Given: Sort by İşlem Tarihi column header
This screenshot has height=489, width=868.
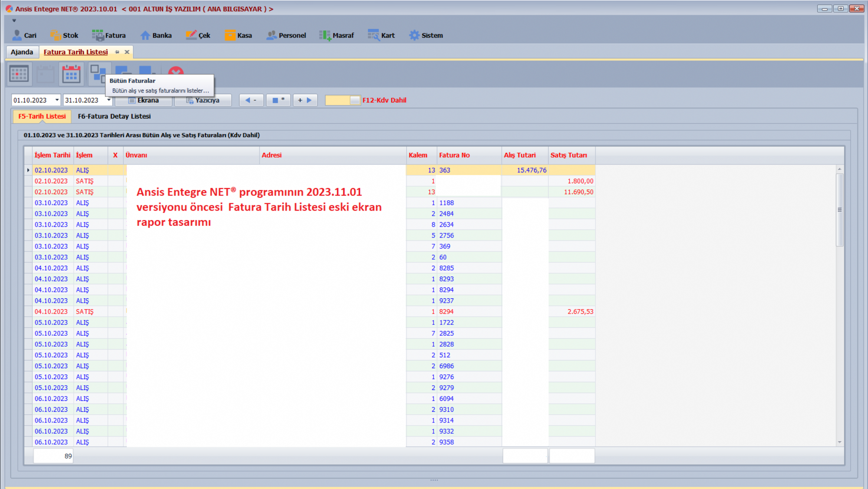Looking at the screenshot, I should point(53,155).
